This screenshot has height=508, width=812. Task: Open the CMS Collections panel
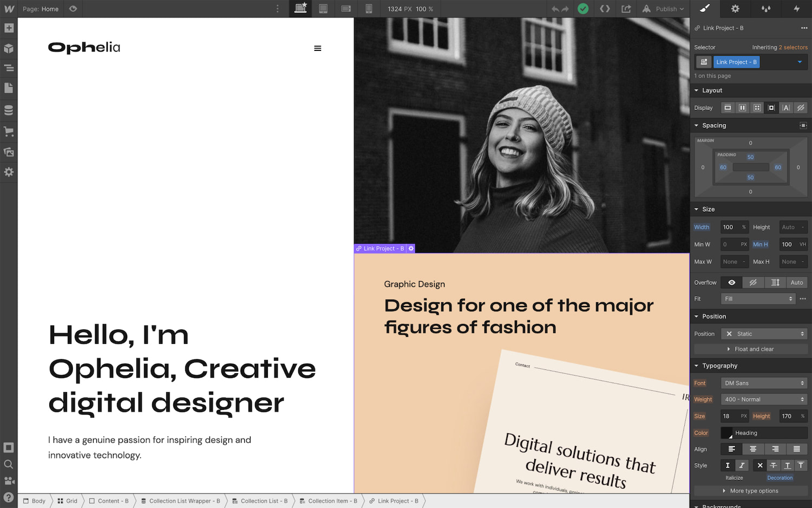9,110
